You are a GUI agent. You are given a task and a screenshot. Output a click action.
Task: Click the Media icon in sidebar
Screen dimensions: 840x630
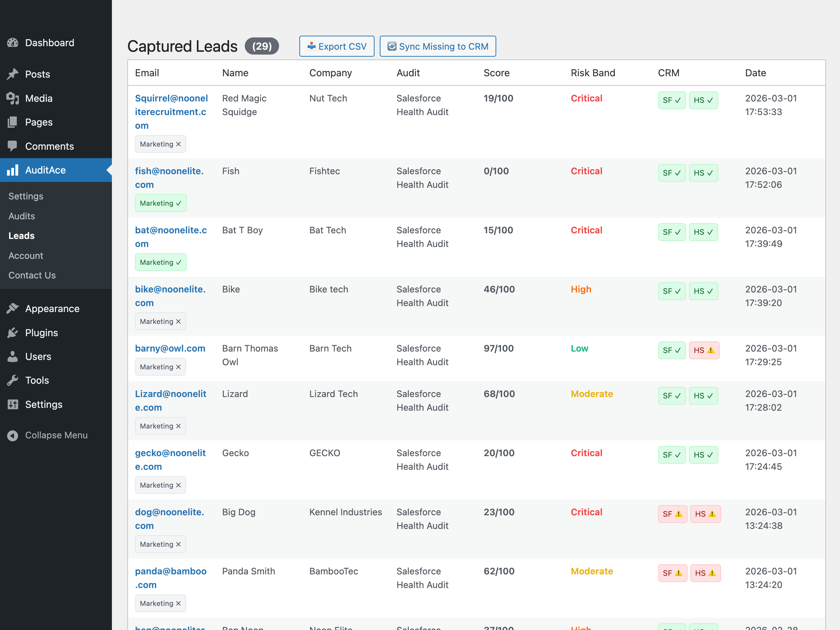click(13, 98)
